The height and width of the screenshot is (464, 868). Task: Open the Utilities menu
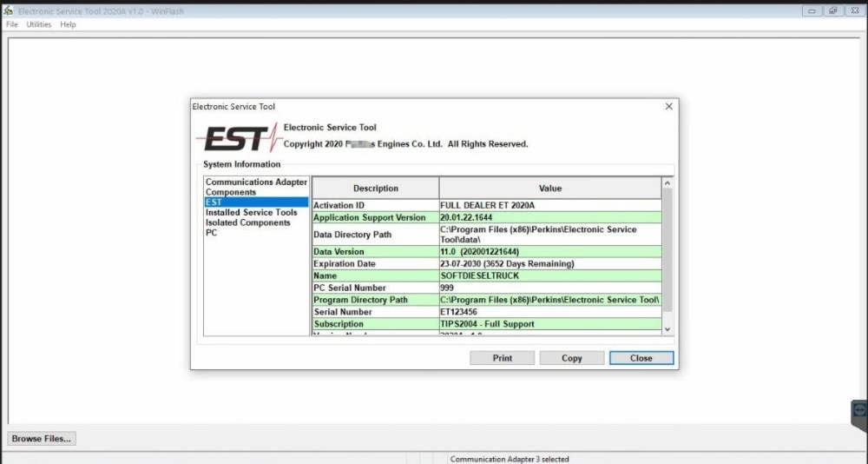pyautogui.click(x=39, y=24)
